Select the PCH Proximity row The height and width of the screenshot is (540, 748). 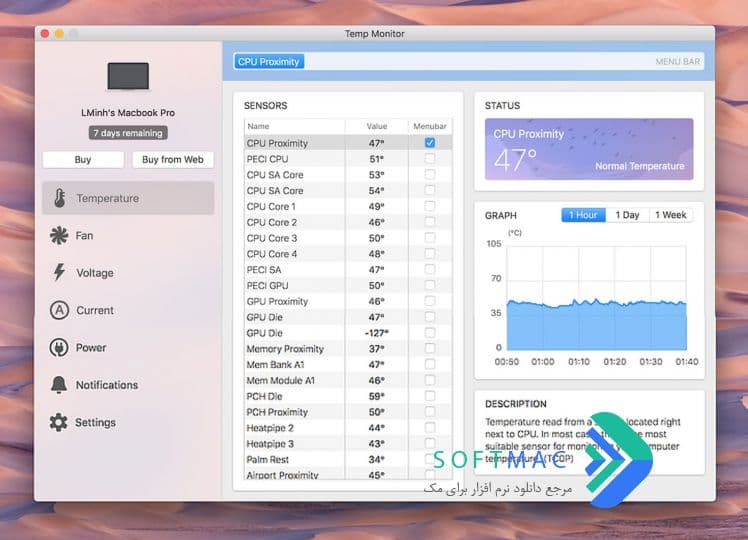[x=348, y=412]
